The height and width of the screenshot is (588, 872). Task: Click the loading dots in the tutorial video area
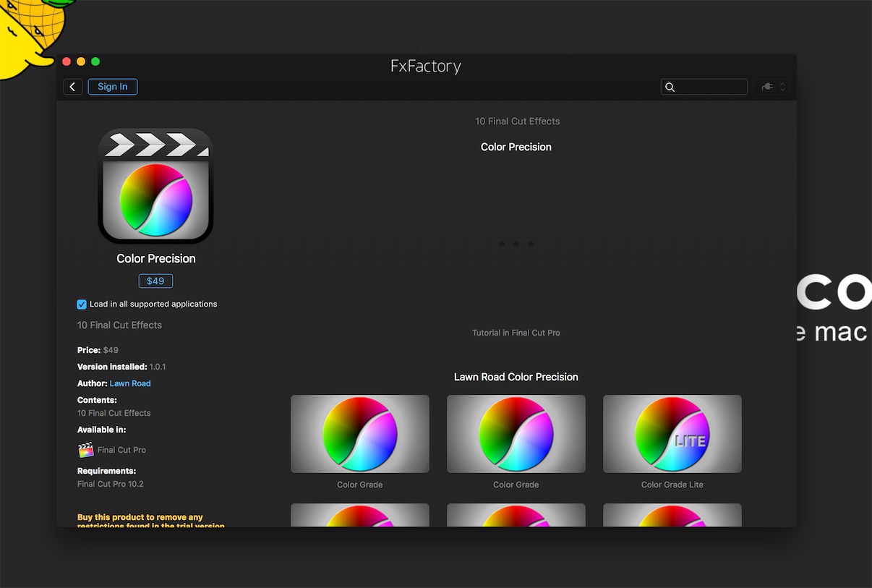pos(516,244)
